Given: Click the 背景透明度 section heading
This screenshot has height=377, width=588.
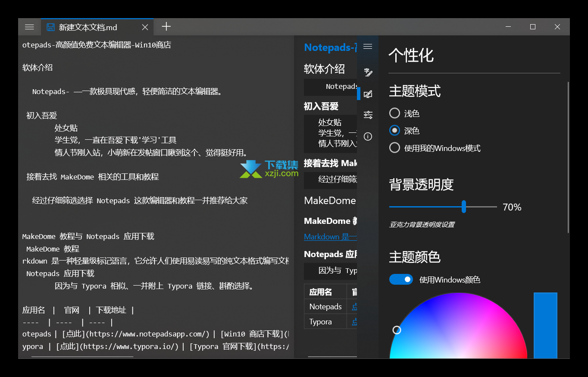Looking at the screenshot, I should pos(421,185).
